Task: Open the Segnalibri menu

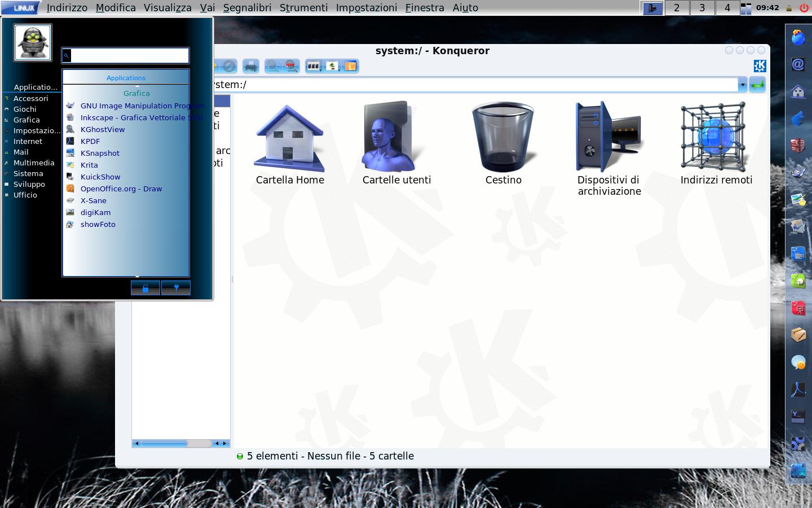Action: [247, 8]
